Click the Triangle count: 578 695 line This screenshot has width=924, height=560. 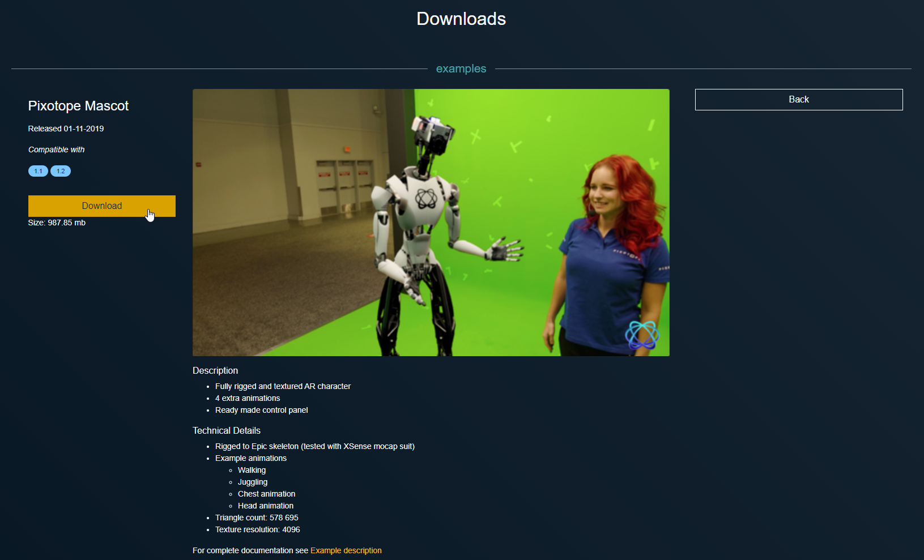(257, 518)
